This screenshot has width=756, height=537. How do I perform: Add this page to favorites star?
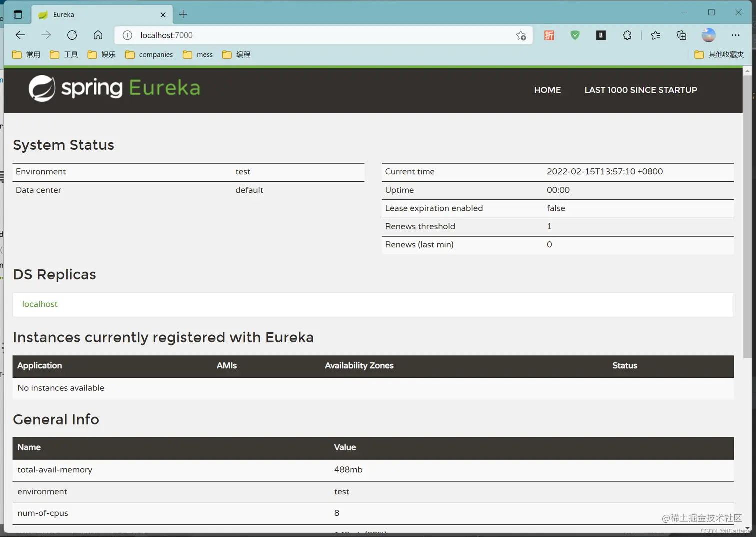521,35
